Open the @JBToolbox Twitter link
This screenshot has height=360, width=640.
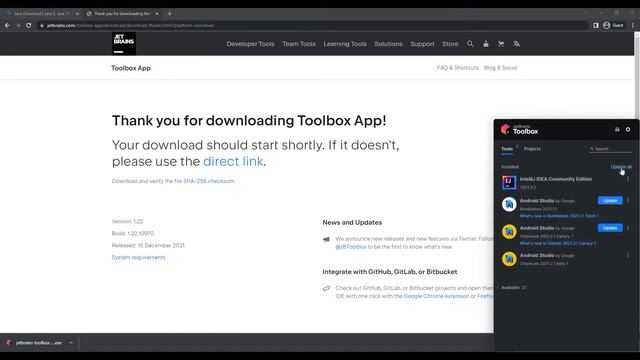point(351,247)
